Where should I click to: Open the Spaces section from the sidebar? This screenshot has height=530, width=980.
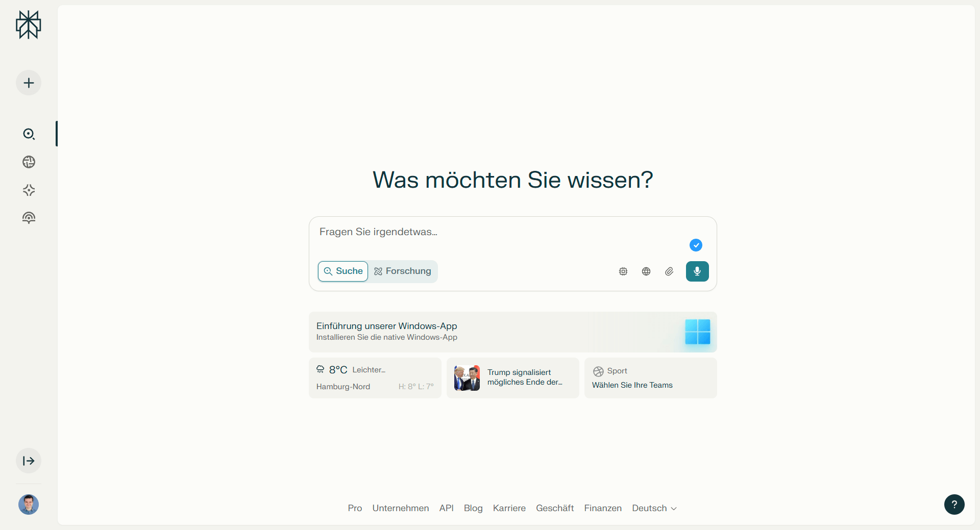pos(29,190)
